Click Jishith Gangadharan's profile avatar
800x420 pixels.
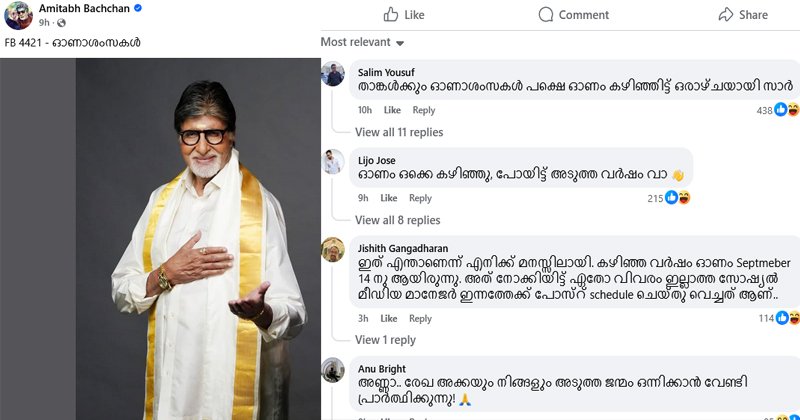pos(335,251)
